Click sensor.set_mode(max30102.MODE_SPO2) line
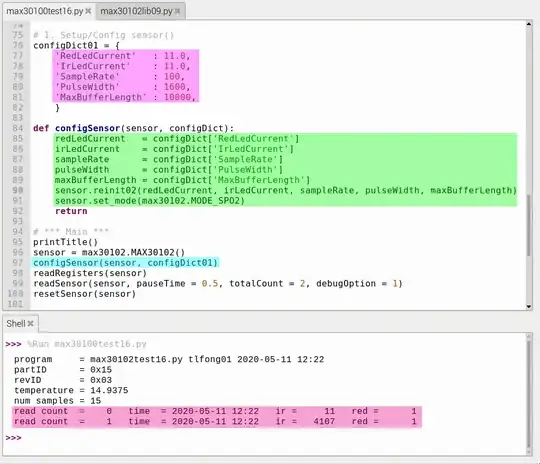The width and height of the screenshot is (540, 464). (150, 200)
